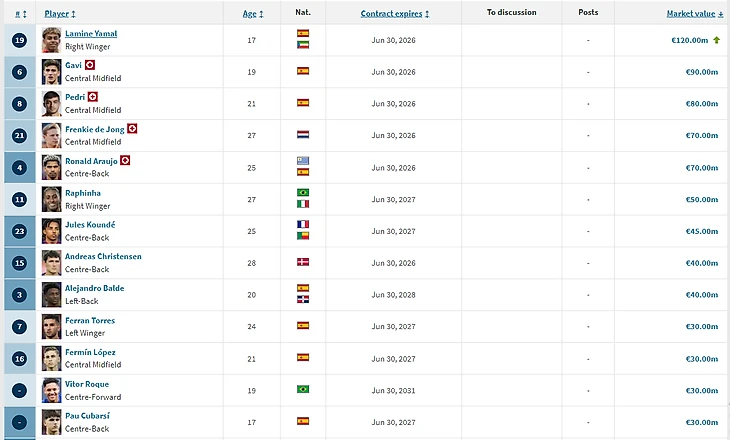The image size is (730, 440).
Task: Sort the table by Age column
Action: (253, 14)
